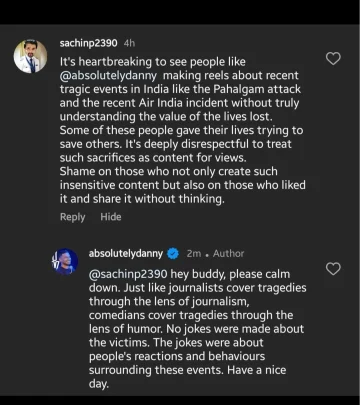Follow the @absolutelydanny mention in the comment
This screenshot has width=360, height=405.
click(x=108, y=76)
